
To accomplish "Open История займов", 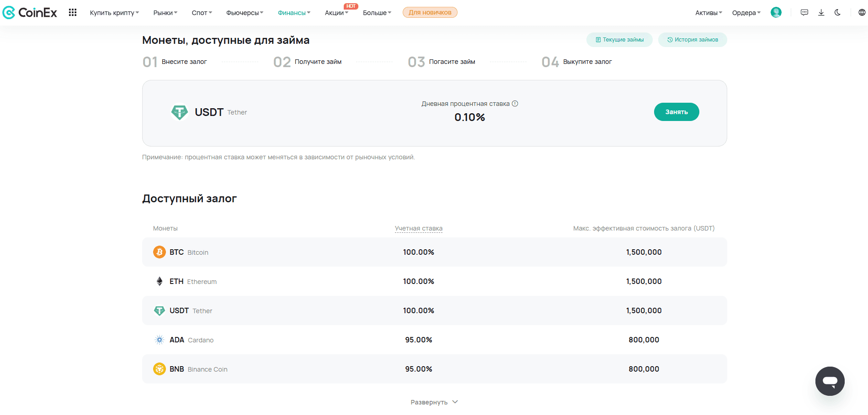I will [692, 40].
